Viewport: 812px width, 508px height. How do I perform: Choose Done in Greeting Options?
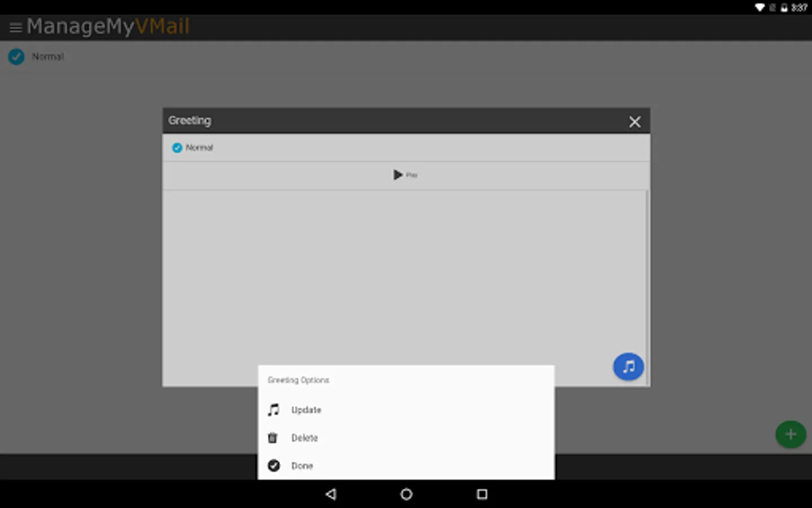[406, 466]
